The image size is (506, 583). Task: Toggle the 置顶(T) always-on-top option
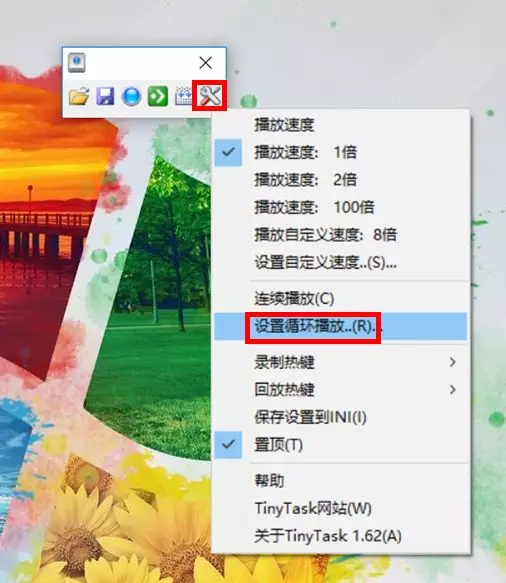coord(341,445)
